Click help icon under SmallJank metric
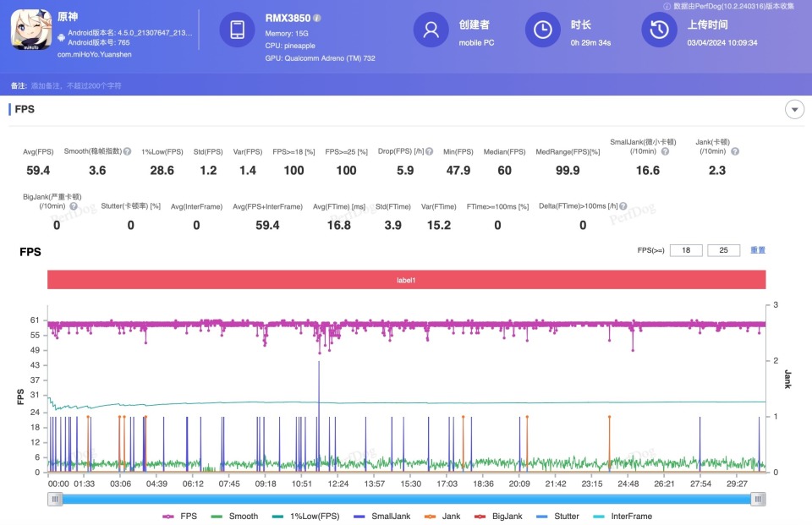The height and width of the screenshot is (525, 812). click(665, 151)
